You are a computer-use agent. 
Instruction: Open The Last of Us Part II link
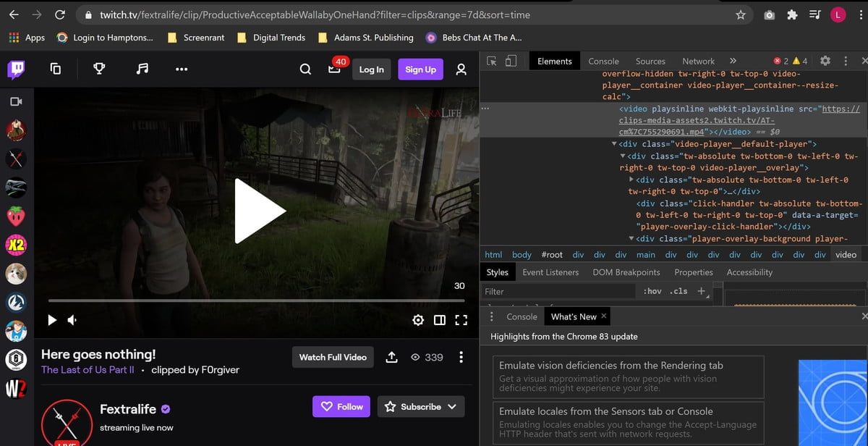click(x=88, y=369)
